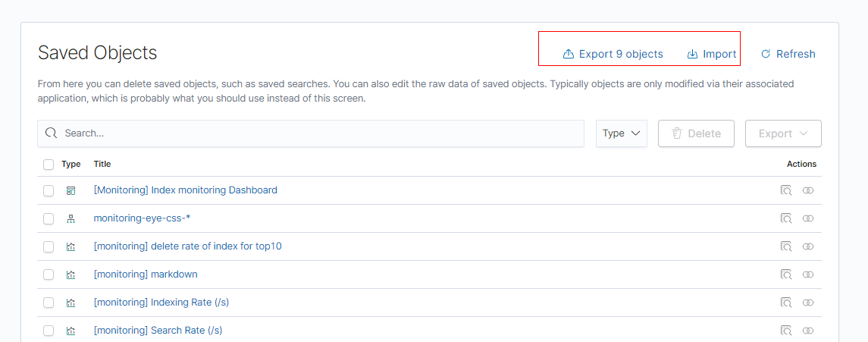Image resolution: width=868 pixels, height=342 pixels.
Task: Expand the Export dropdown button
Action: [783, 133]
